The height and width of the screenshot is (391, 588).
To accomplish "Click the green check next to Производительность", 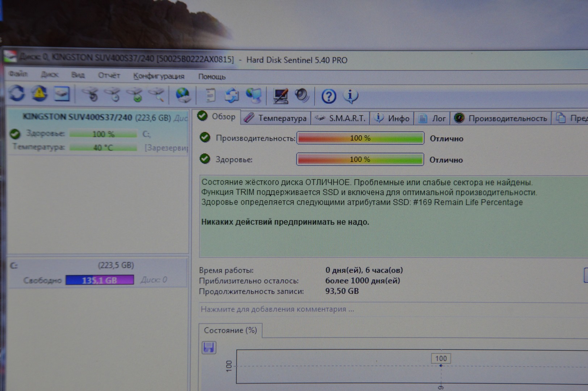I will coord(205,137).
